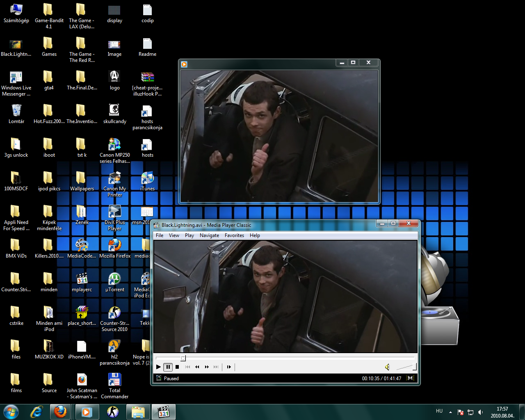Open the Windows Start menu

(11, 412)
